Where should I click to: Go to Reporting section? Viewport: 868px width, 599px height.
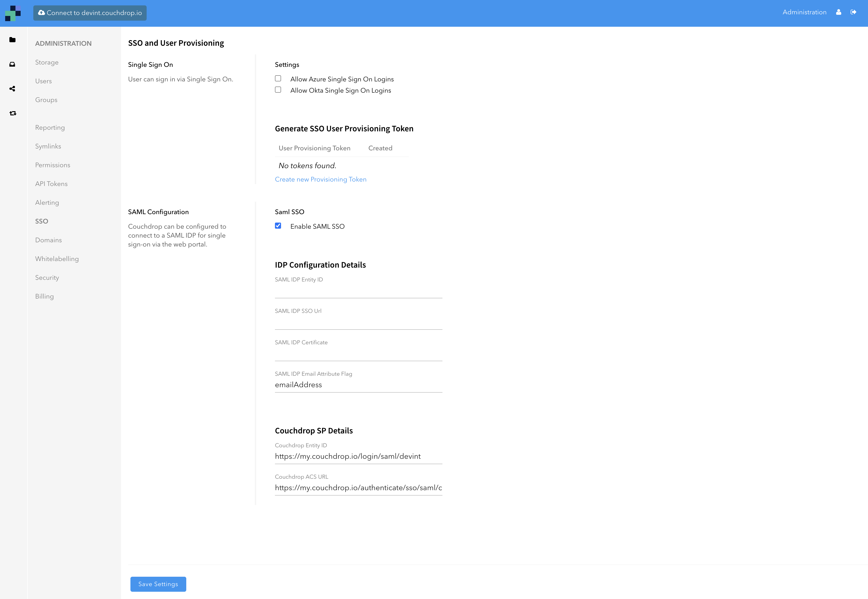tap(50, 128)
